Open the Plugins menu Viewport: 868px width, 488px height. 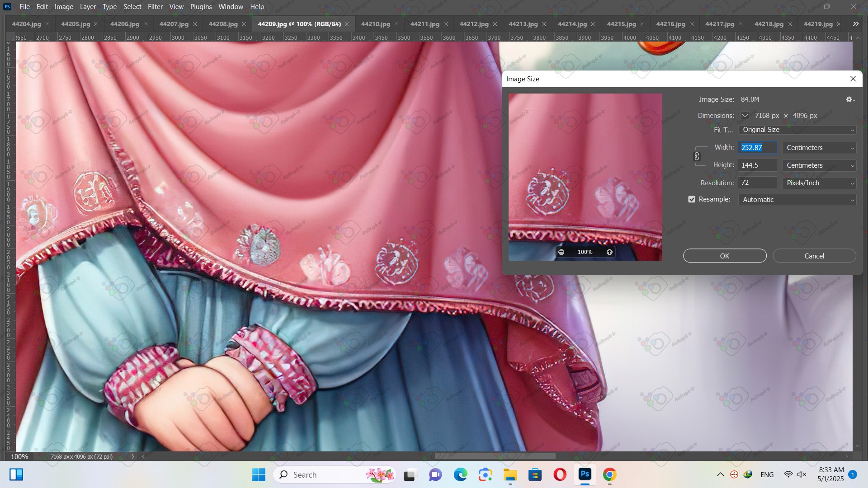(x=201, y=7)
